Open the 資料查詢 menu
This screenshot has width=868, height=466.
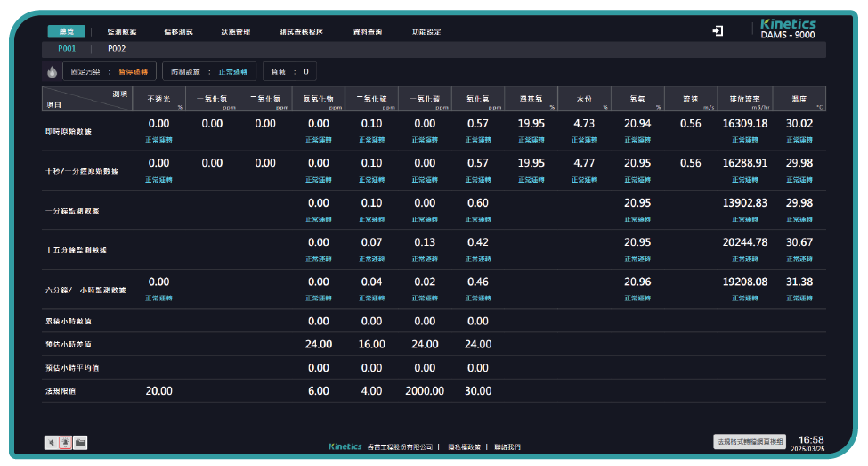point(367,31)
